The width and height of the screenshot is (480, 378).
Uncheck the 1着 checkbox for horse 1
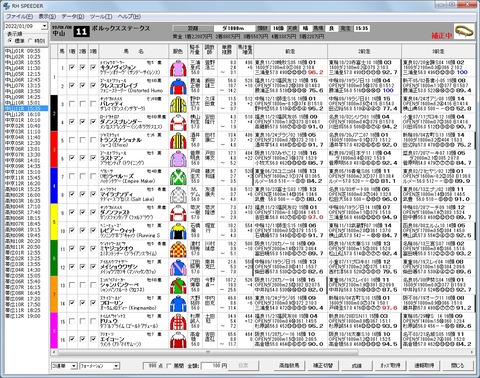click(72, 68)
